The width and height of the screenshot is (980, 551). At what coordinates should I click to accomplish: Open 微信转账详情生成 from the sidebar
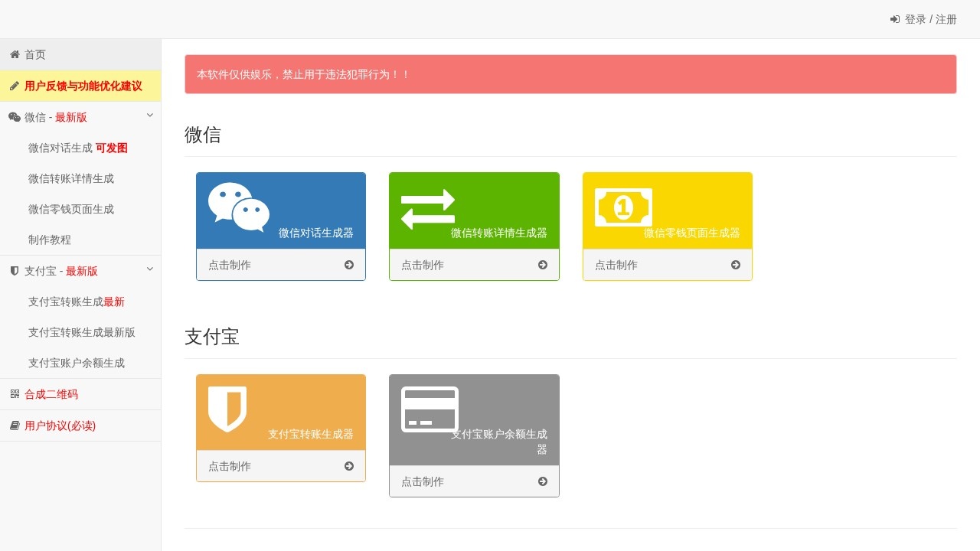point(72,178)
